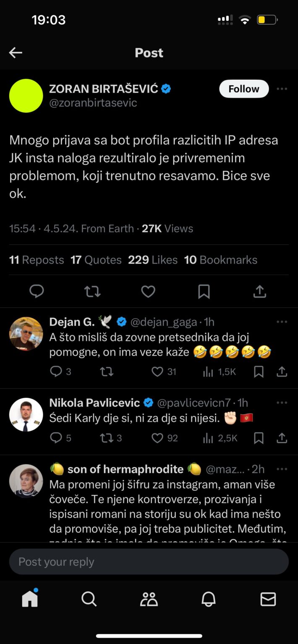Open Nikola Pavlicevic's profile picture
298x644 pixels.
point(26,415)
